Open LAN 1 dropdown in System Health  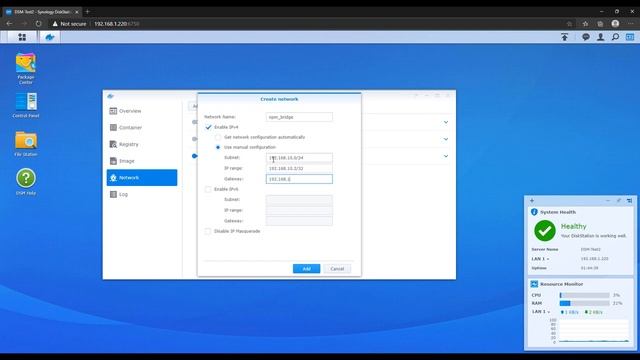(x=540, y=259)
